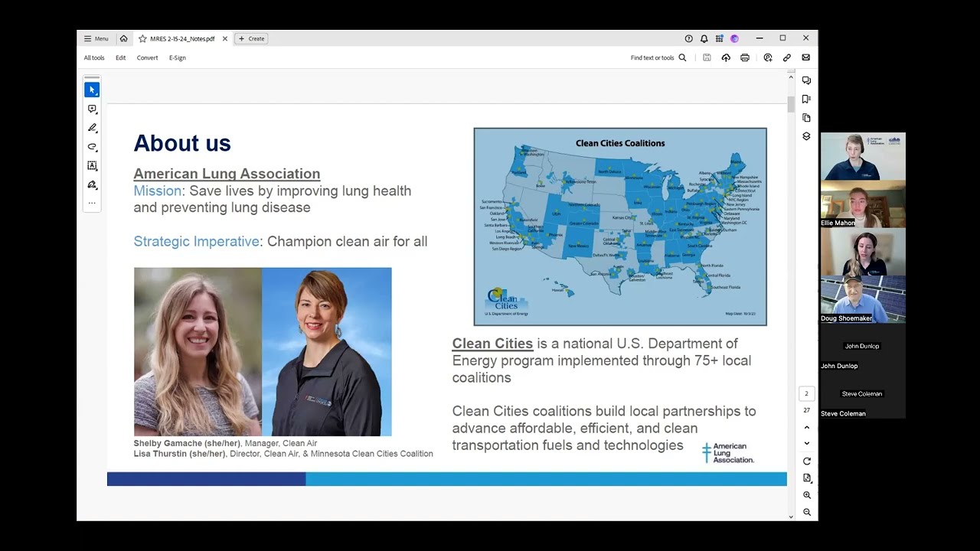View notifications bell
The width and height of the screenshot is (980, 551).
click(x=704, y=38)
